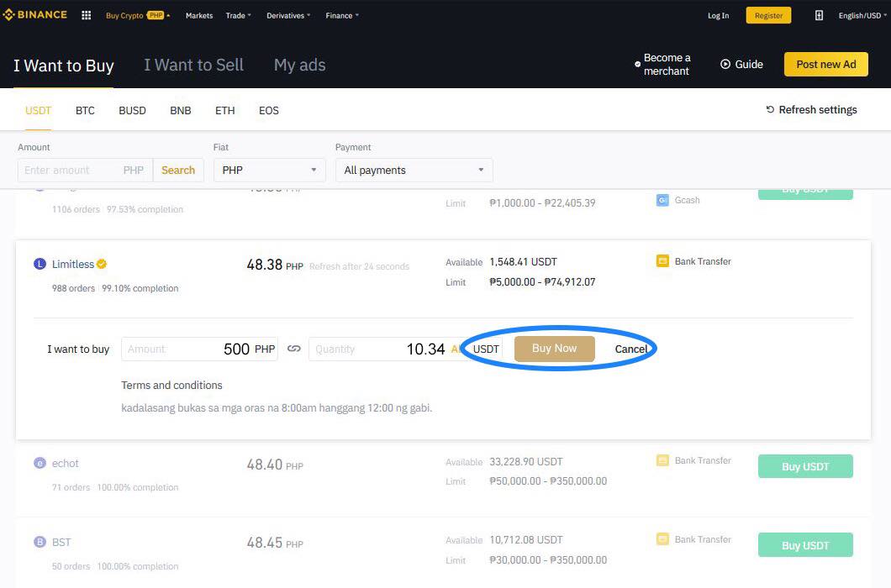Select the USDT coin tab
Screen dimensions: 891x588
pos(38,110)
